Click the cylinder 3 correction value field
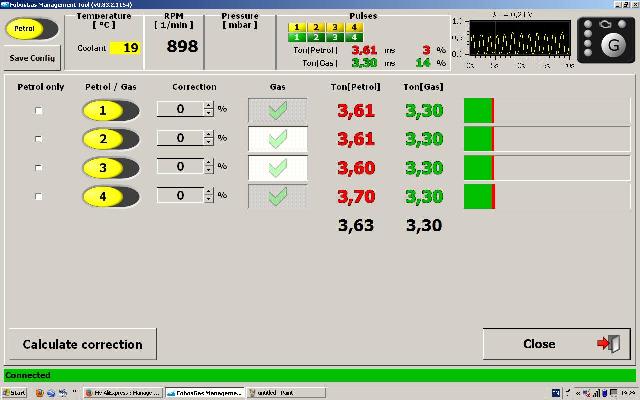This screenshot has height=400, width=640. 179,167
